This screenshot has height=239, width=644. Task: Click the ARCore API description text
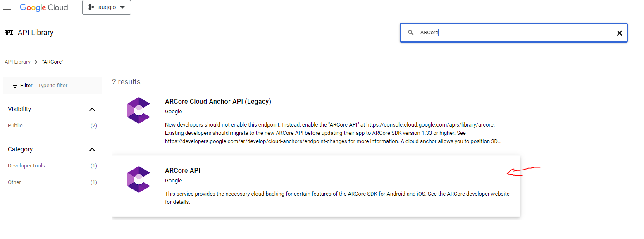(x=337, y=198)
